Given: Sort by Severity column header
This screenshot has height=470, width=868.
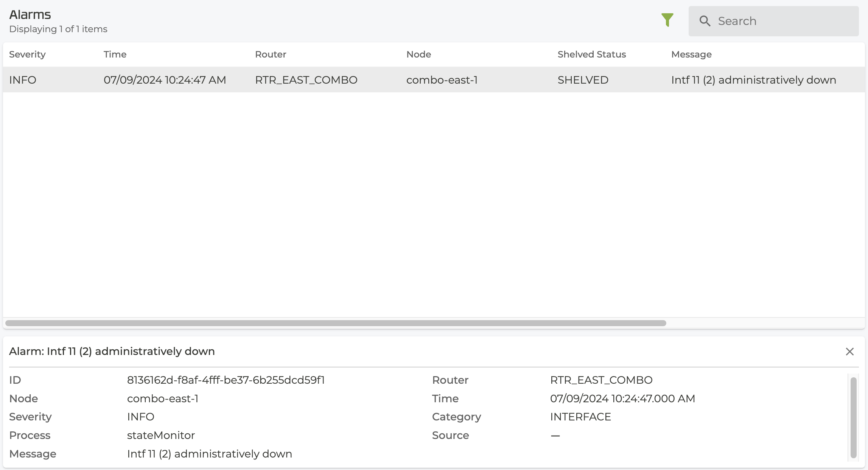Looking at the screenshot, I should click(27, 54).
